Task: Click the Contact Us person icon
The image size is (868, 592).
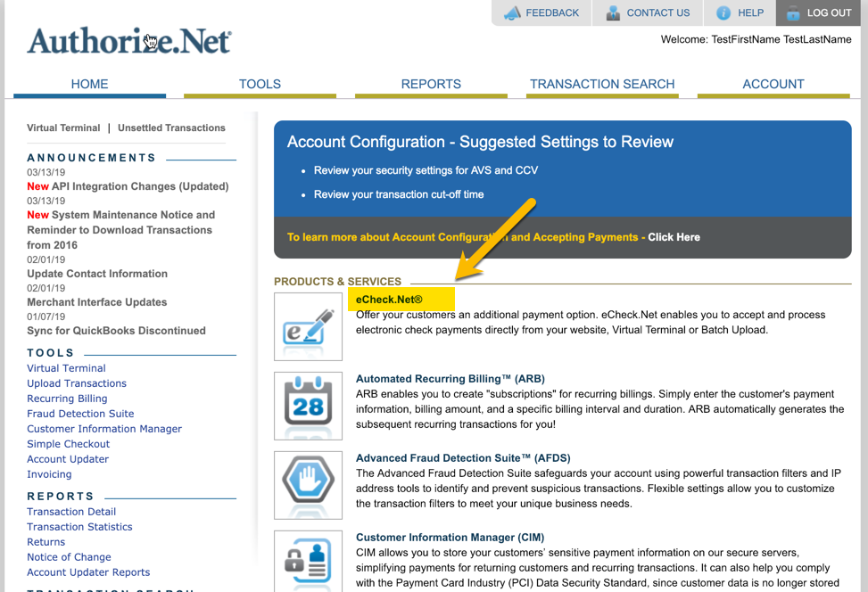Action: 613,12
